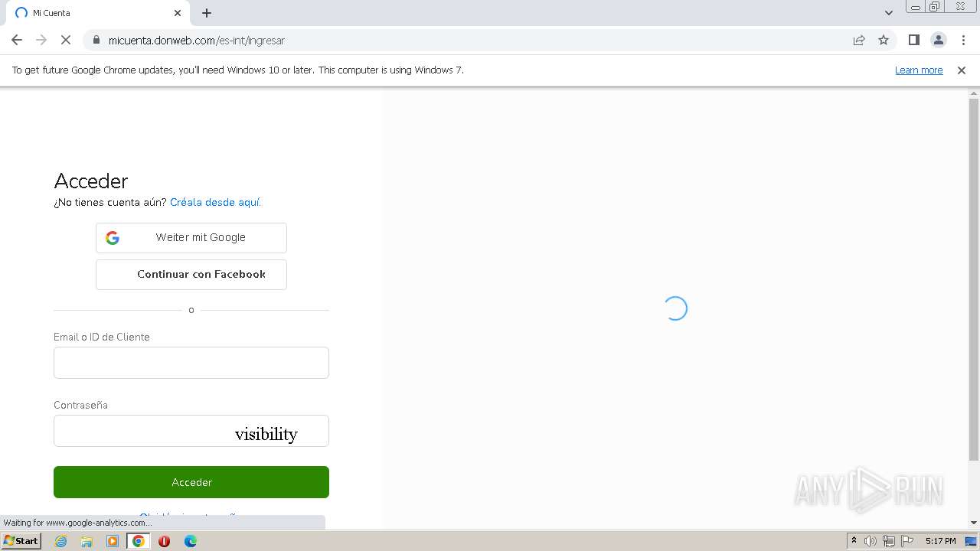This screenshot has width=980, height=551.
Task: Focus the Contraseña password field
Action: [191, 431]
